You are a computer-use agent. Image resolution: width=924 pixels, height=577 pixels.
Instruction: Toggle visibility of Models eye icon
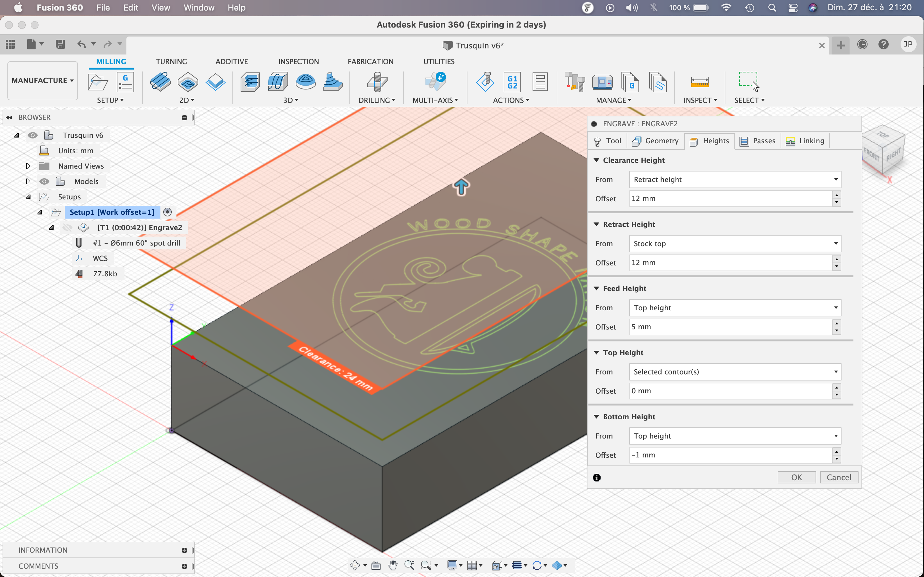tap(44, 182)
